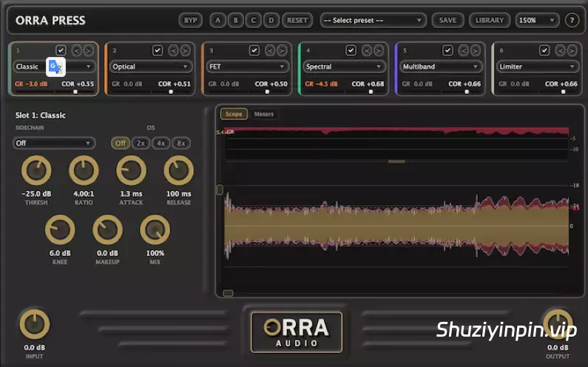Image resolution: width=588 pixels, height=367 pixels.
Task: Click slot 2 previous arrow icon
Action: point(173,50)
